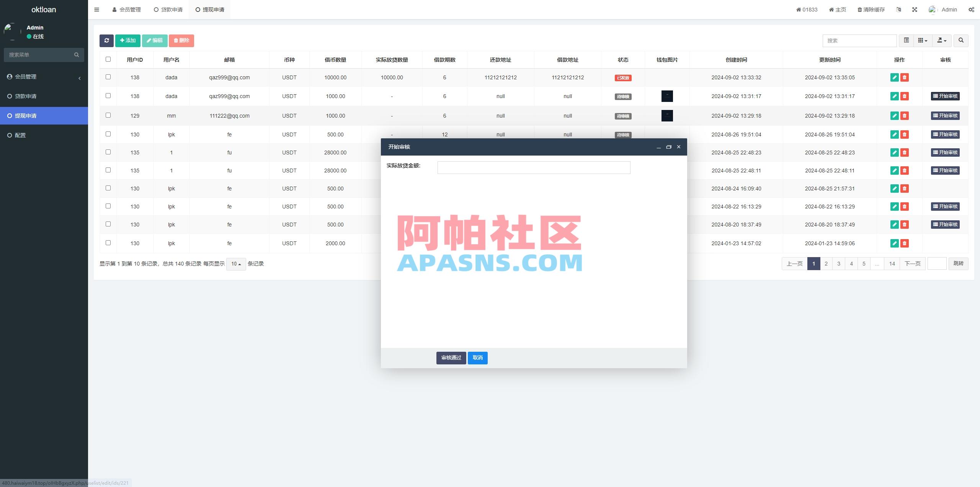
Task: Tick the checkbox for user 129 mm row
Action: [108, 115]
